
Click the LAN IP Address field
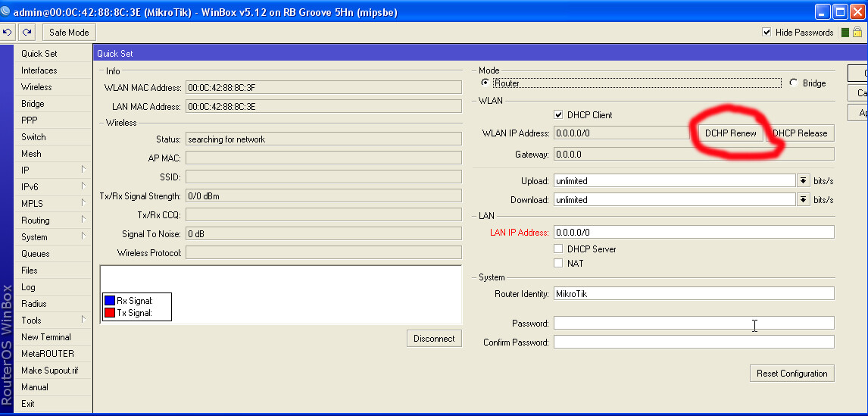pos(694,232)
